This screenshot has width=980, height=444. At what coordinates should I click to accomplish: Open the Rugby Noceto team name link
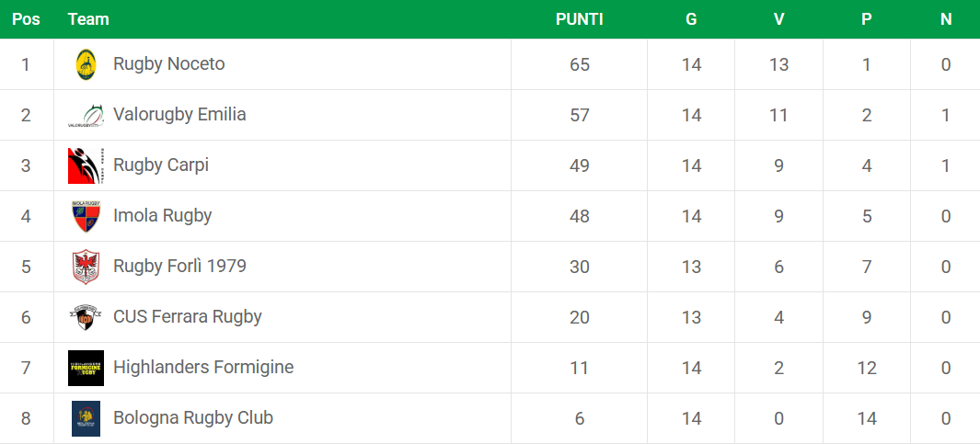pyautogui.click(x=168, y=63)
